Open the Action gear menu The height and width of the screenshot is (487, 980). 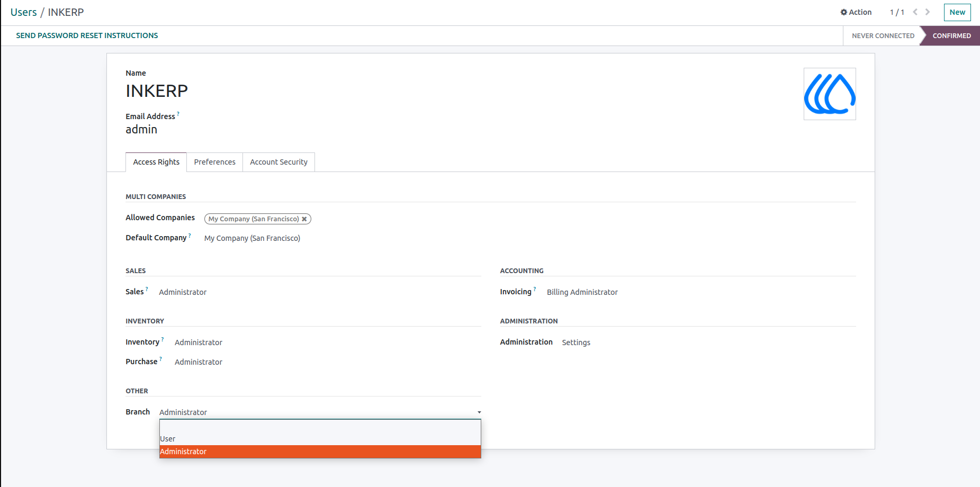point(856,12)
